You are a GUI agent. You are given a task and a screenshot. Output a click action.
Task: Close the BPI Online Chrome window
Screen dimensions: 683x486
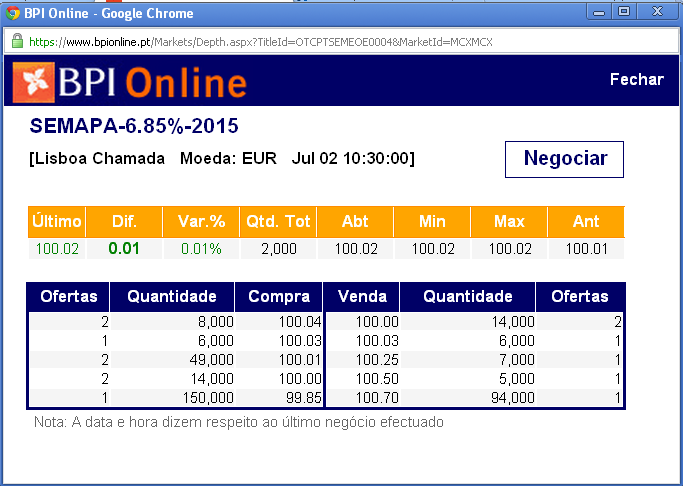pos(657,12)
